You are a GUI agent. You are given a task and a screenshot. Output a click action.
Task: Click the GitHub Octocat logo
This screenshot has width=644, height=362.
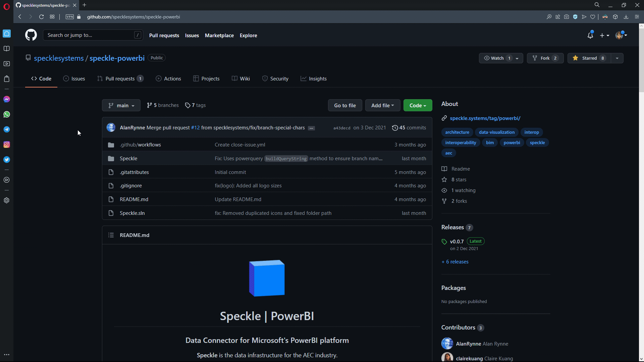tap(31, 35)
